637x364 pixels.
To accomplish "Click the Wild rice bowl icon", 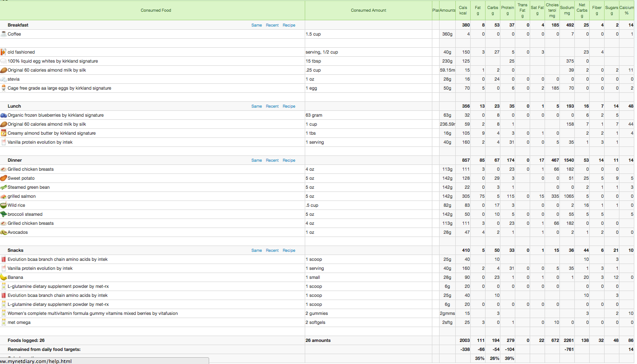I will pos(4,205).
